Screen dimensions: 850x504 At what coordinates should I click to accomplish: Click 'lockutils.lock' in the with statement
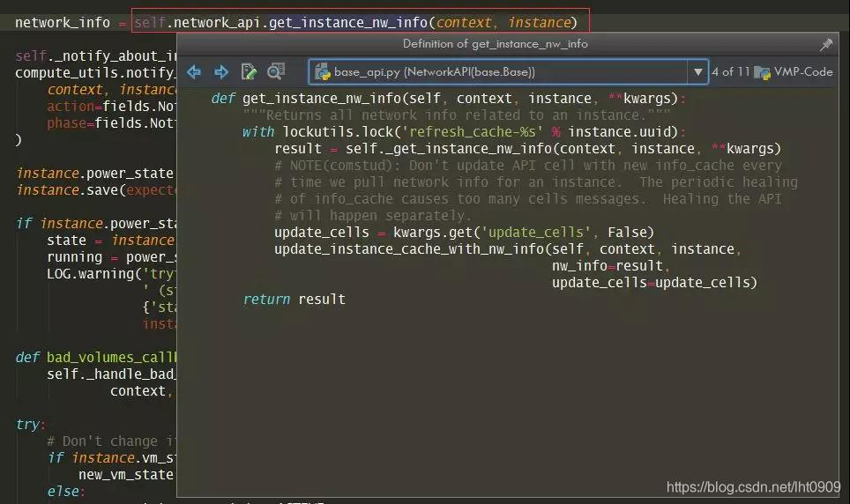tap(337, 131)
